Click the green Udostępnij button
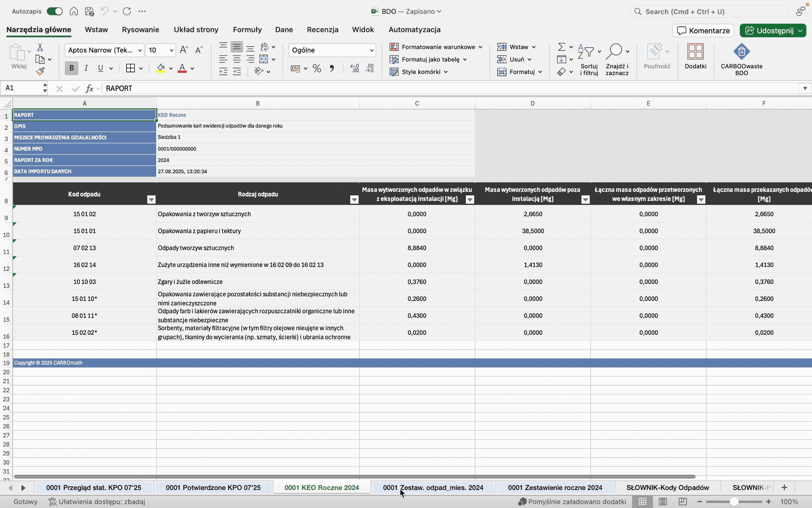The image size is (812, 508). [769, 31]
